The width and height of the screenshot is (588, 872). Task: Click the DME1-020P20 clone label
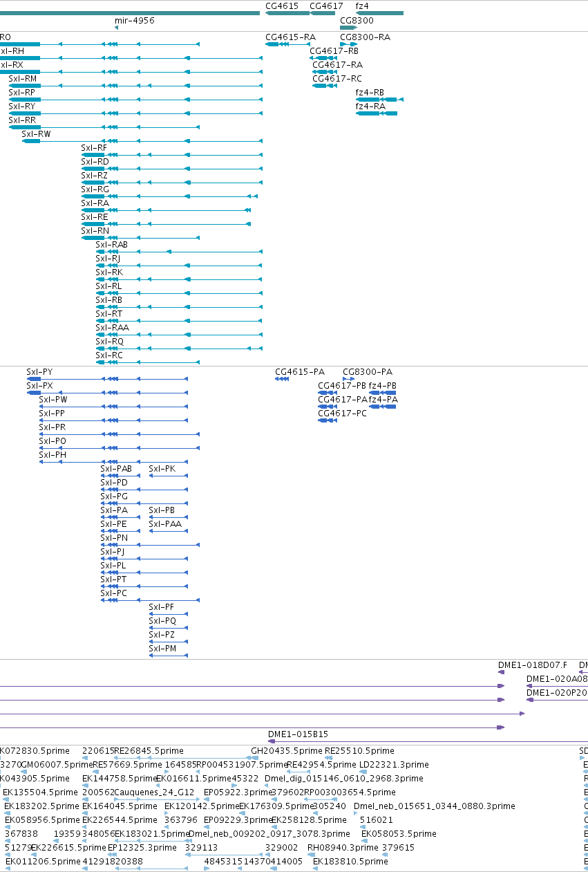coord(557,693)
